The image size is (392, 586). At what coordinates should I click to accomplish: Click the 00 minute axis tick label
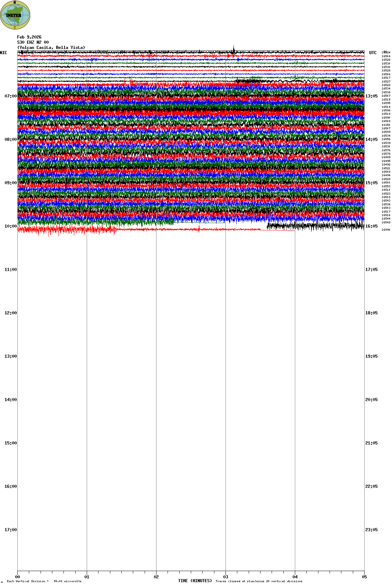click(17, 577)
